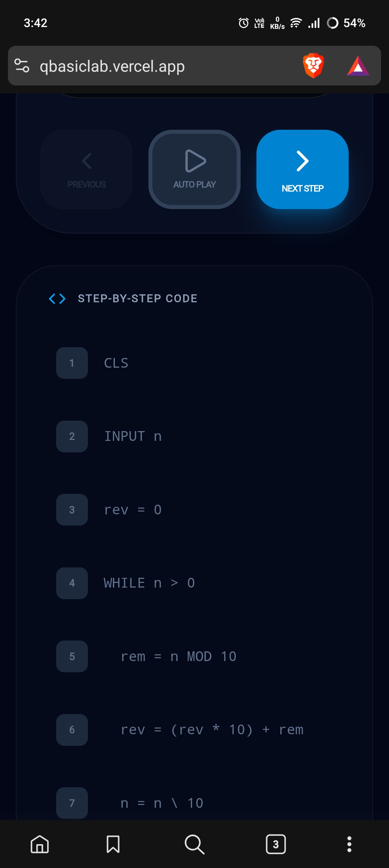Tap line 3 rev = 0
Viewport: 389px width, 868px height.
133,510
